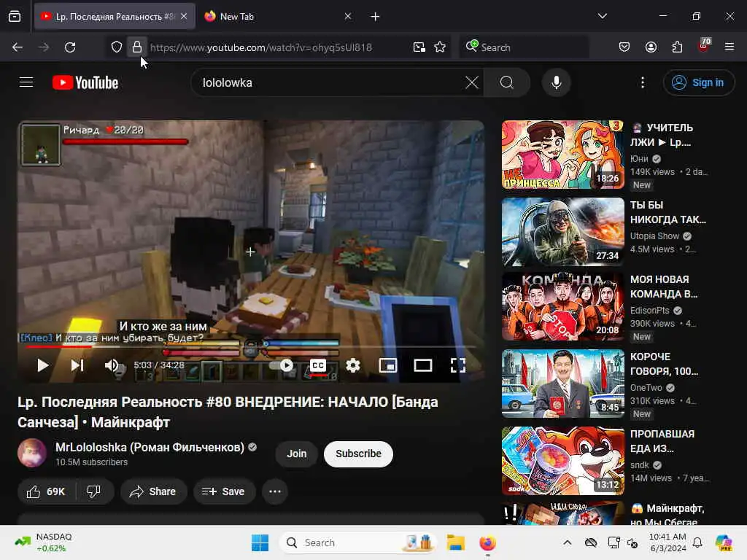Mute the video volume
747x560 pixels.
[112, 365]
